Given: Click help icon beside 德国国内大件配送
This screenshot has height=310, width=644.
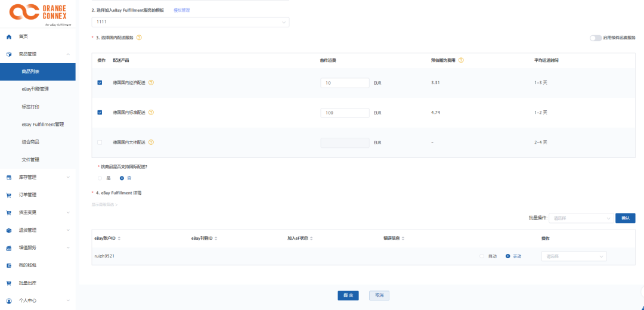Looking at the screenshot, I should coord(151,142).
